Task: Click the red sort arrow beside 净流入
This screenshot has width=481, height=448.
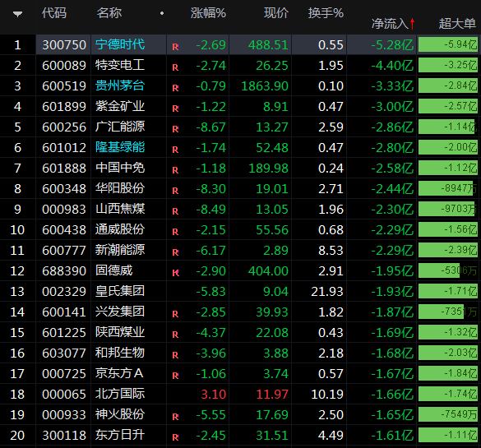Action: coord(412,24)
